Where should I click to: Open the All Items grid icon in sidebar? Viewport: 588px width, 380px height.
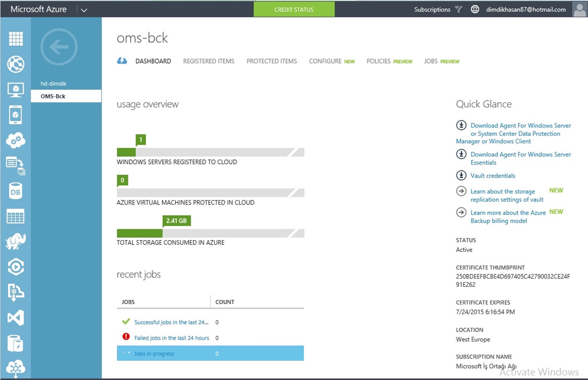tap(15, 39)
